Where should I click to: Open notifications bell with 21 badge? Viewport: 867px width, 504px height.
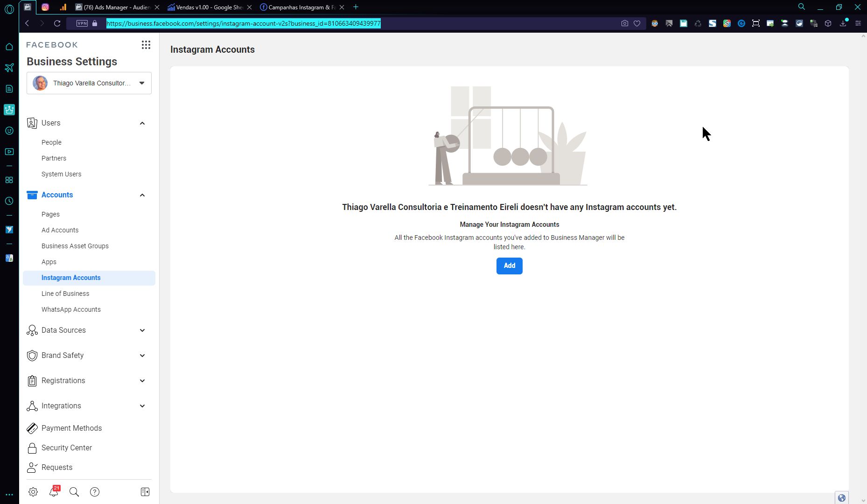coord(54,491)
